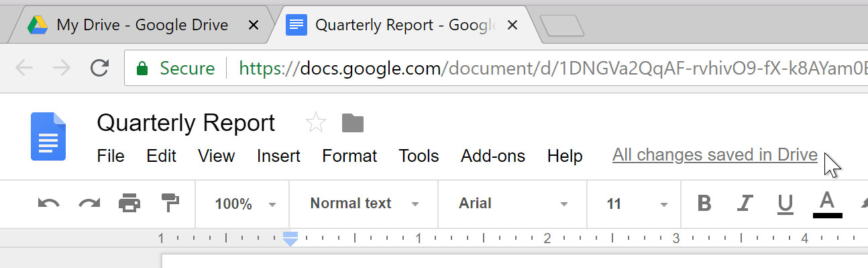
Task: Star the Quarterly Report document
Action: 315,123
